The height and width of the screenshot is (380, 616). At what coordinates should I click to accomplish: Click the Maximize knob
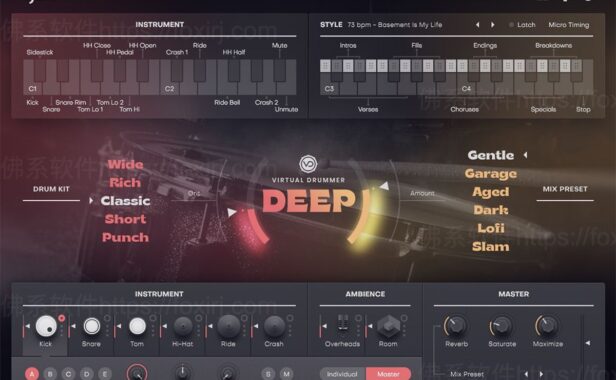(547, 326)
